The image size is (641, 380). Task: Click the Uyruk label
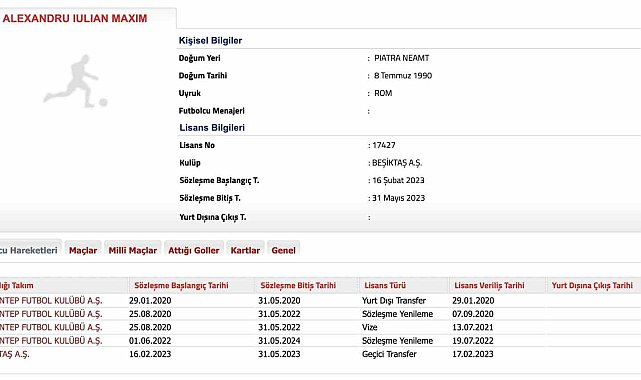[x=190, y=93]
